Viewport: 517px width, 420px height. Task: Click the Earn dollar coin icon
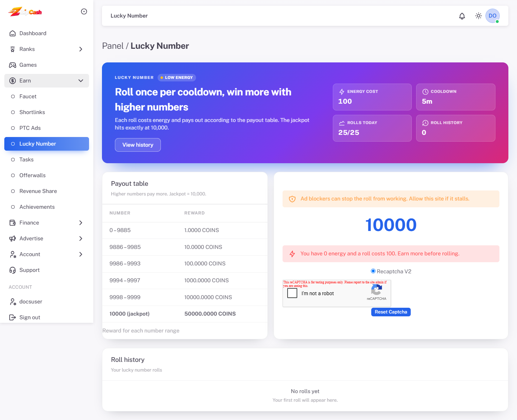point(13,81)
